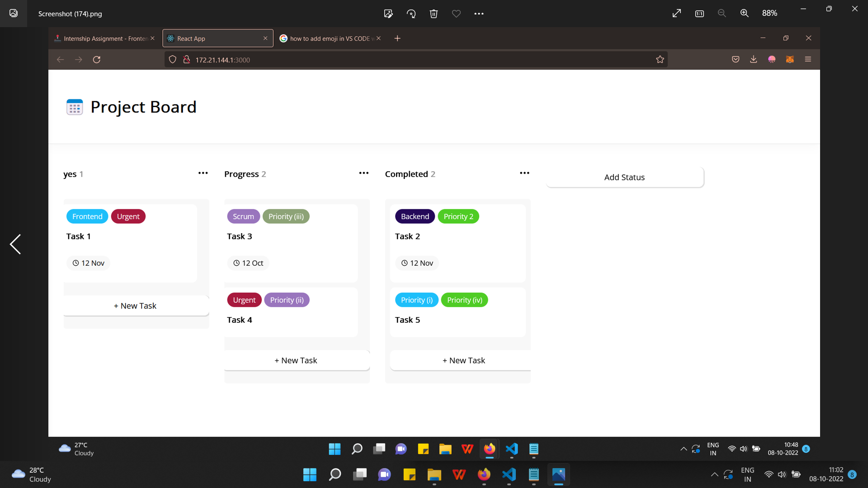This screenshot has width=868, height=488.
Task: Toggle tracking protection shield in address bar
Action: pyautogui.click(x=172, y=59)
